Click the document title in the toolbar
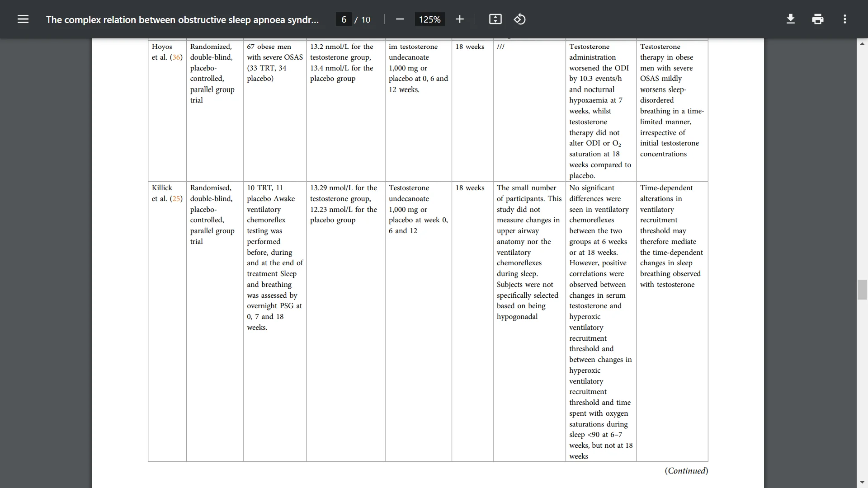Image resolution: width=868 pixels, height=488 pixels. 182,19
